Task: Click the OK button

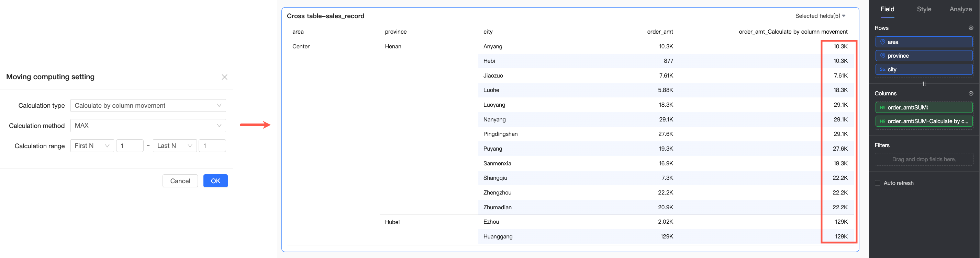Action: pyautogui.click(x=215, y=181)
